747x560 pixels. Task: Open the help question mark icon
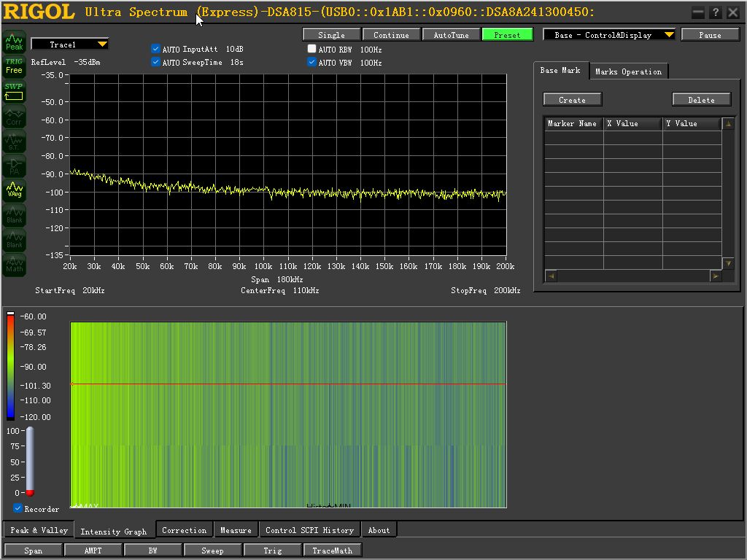tap(715, 12)
